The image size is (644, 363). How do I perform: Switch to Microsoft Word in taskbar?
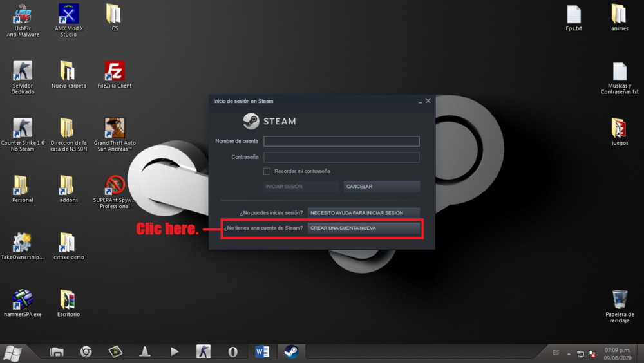point(262,352)
